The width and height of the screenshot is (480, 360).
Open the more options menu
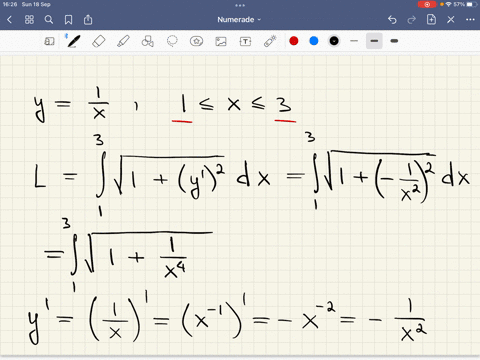click(470, 20)
